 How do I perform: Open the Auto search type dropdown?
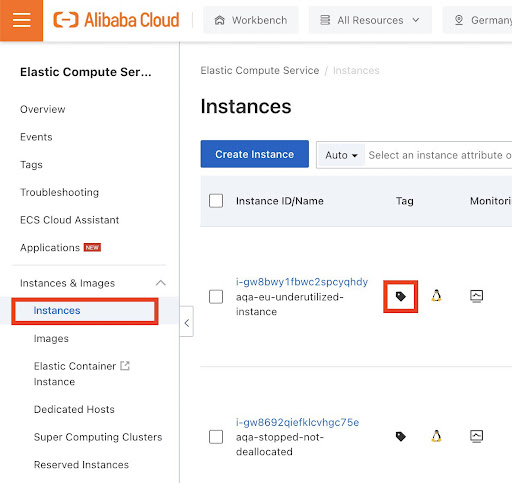click(x=341, y=155)
